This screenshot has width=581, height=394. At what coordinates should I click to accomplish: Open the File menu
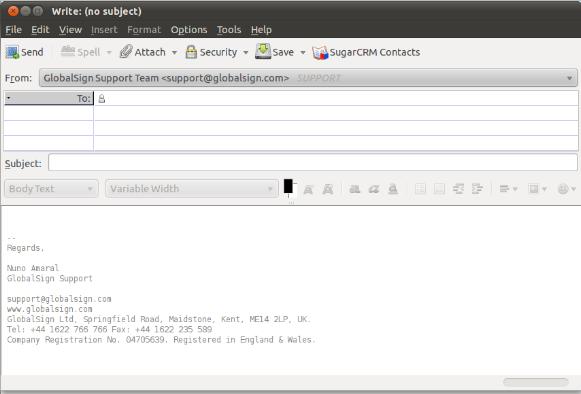click(x=13, y=30)
